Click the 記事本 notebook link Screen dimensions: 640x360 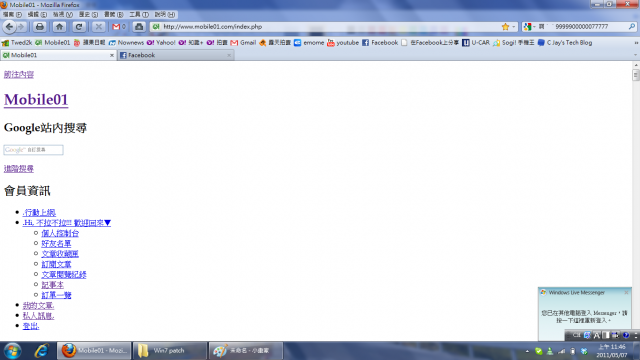53,285
